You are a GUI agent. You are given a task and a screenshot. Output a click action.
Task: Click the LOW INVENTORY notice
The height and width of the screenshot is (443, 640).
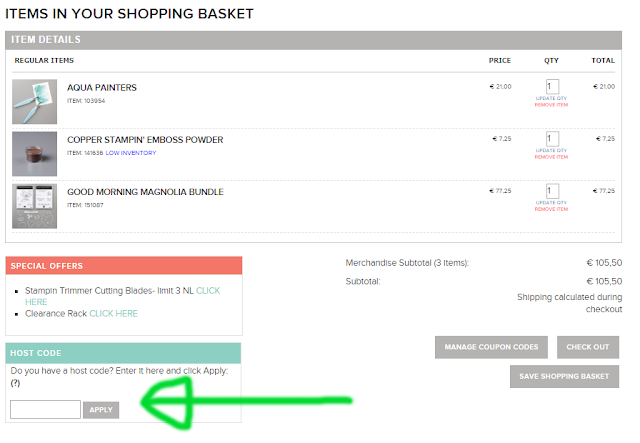point(131,153)
